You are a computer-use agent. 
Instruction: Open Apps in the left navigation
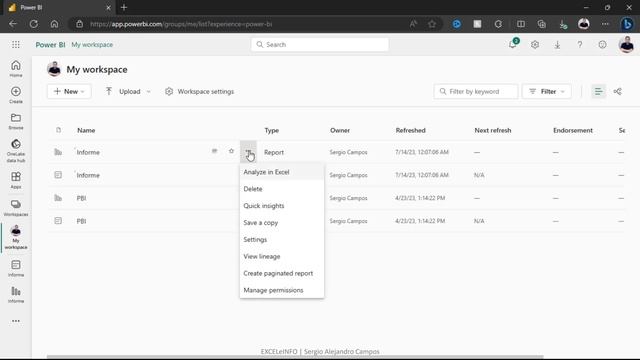click(x=16, y=180)
